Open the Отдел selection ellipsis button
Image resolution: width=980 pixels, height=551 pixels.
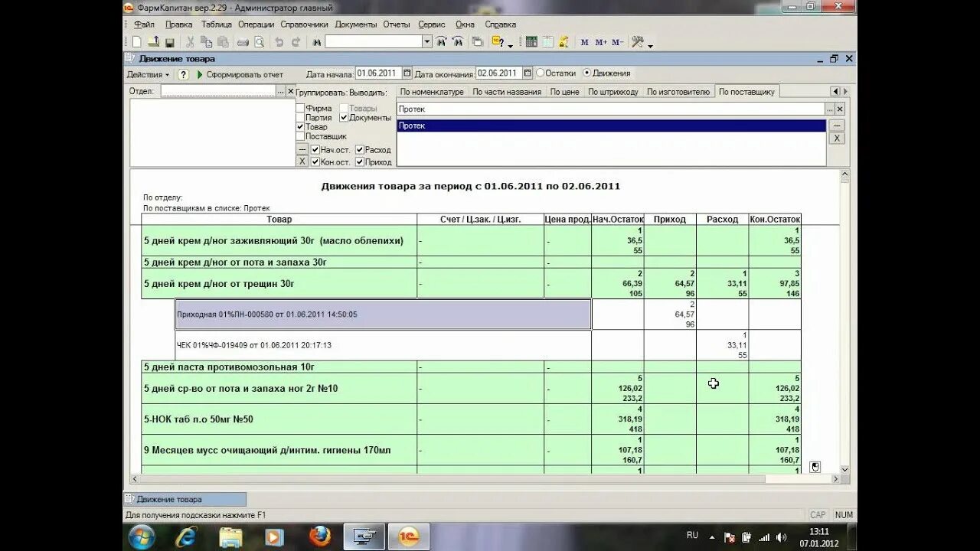pos(280,91)
